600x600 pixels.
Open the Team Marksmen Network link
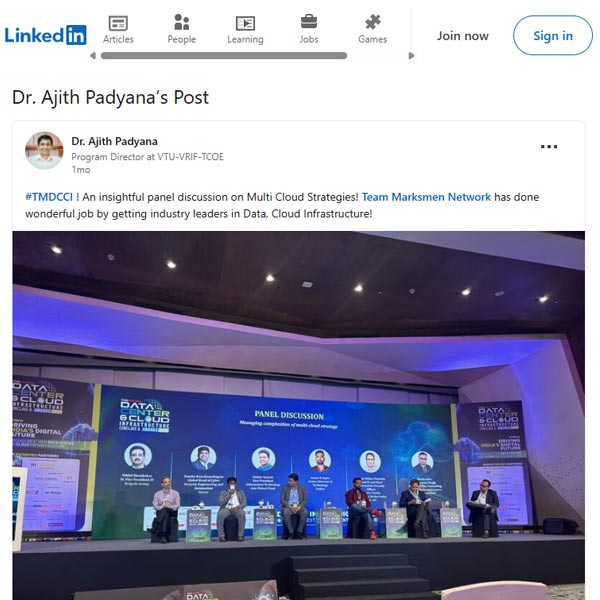[x=426, y=197]
